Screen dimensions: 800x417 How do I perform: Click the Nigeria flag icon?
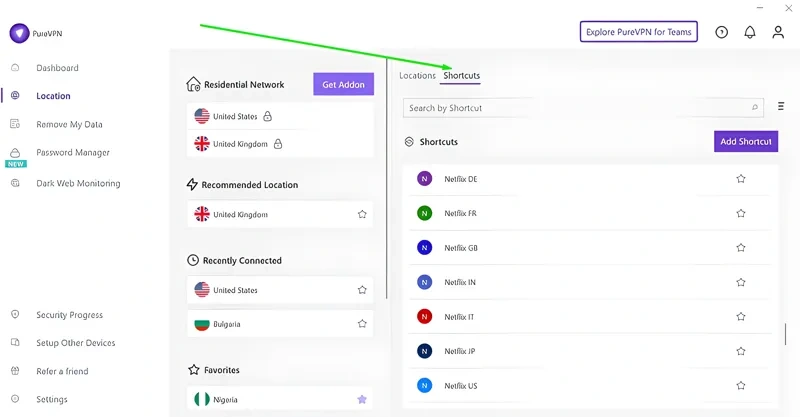click(x=202, y=399)
